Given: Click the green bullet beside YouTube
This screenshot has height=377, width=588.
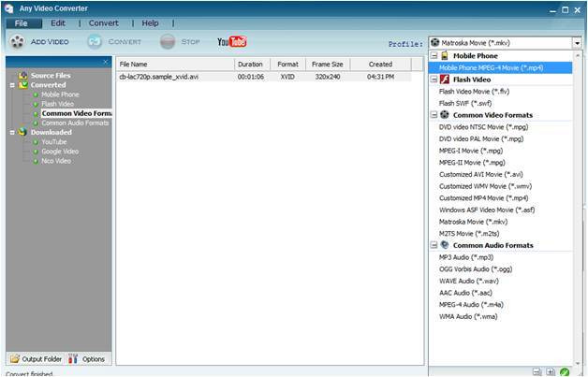Looking at the screenshot, I should [36, 142].
